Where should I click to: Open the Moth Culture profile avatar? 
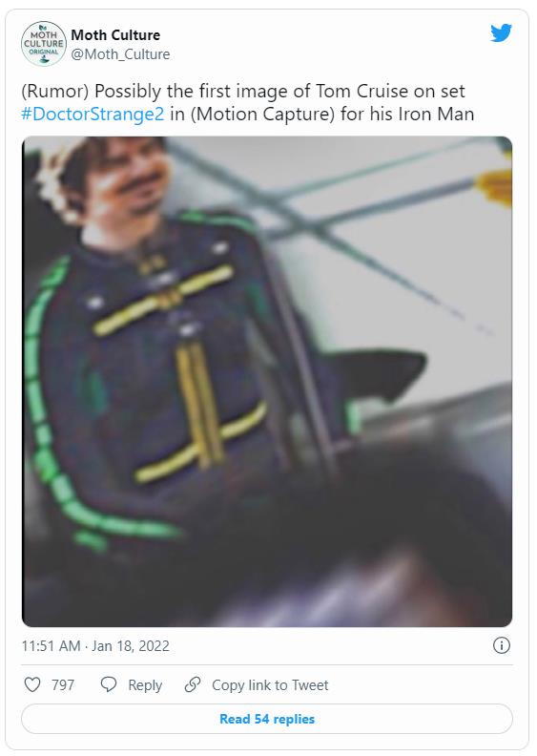pos(44,43)
